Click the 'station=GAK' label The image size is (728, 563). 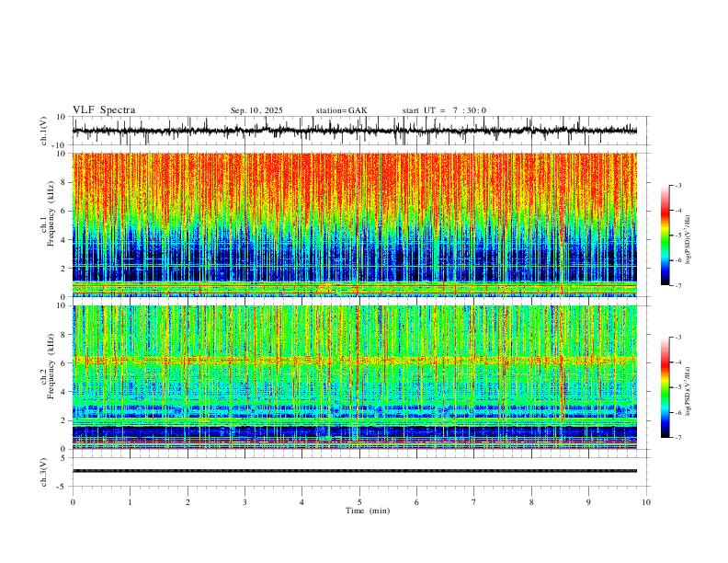(341, 110)
